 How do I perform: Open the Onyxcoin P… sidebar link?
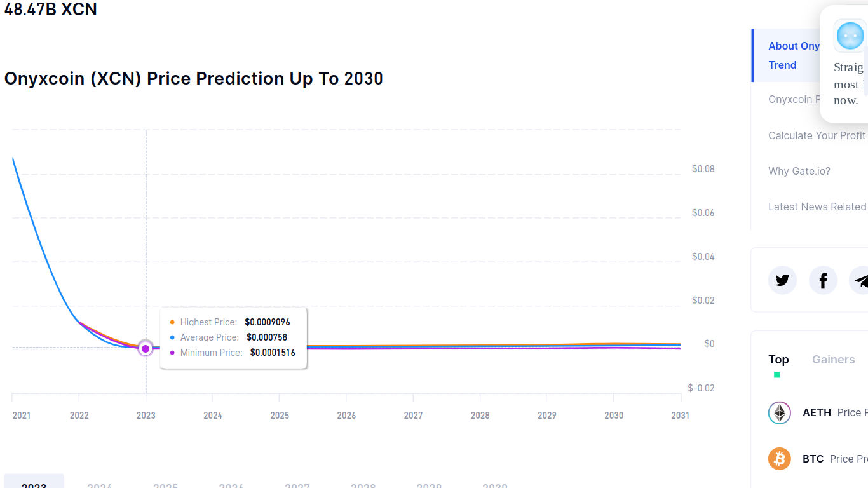794,99
